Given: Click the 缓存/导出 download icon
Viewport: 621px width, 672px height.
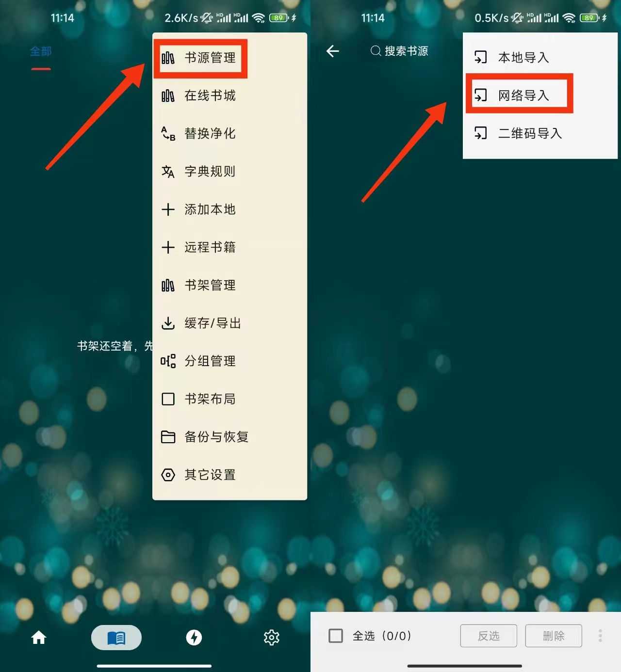Looking at the screenshot, I should coord(168,323).
